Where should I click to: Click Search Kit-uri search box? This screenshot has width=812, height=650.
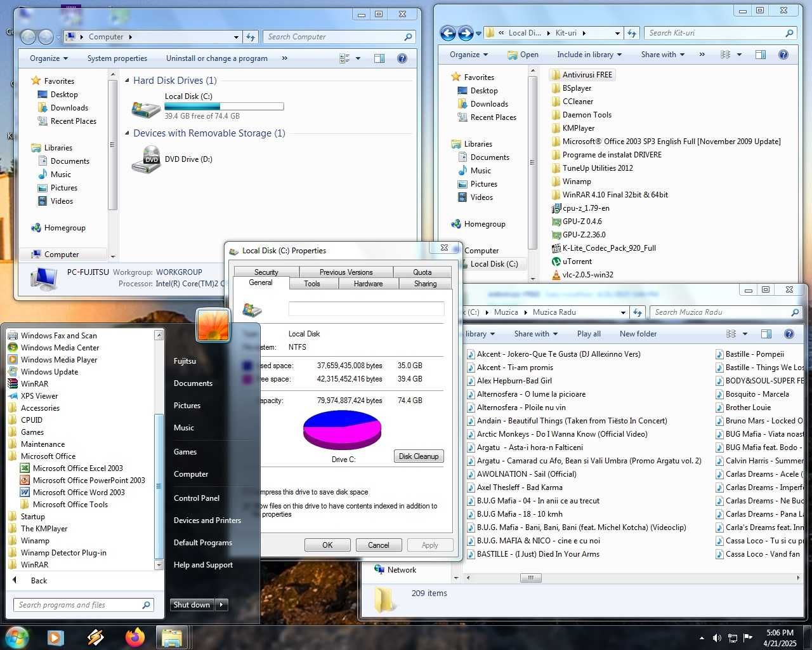point(721,33)
